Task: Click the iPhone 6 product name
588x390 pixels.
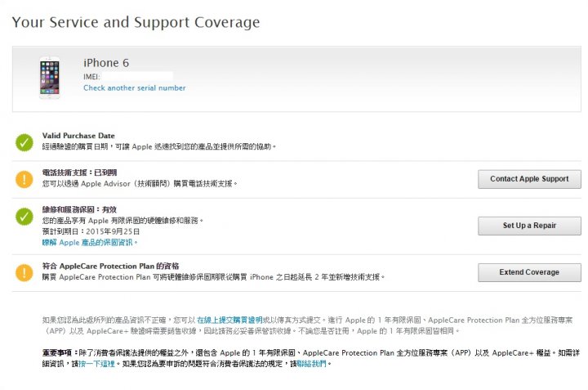Action: point(106,63)
